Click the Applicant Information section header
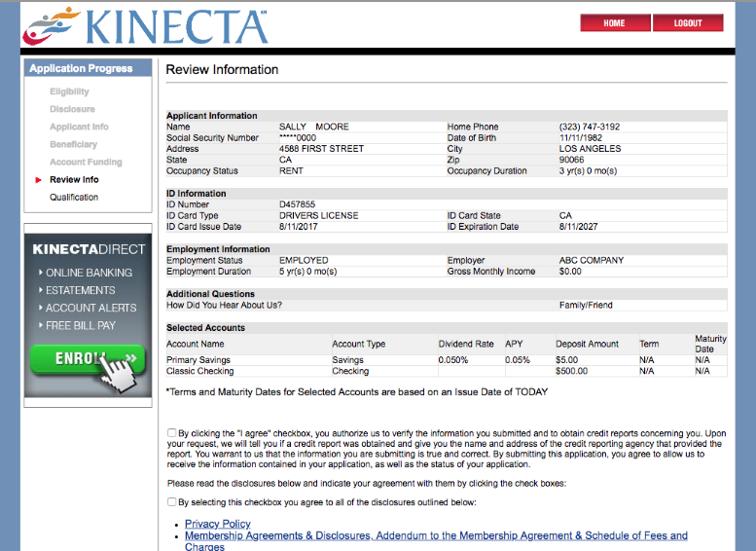The image size is (756, 551). (212, 115)
